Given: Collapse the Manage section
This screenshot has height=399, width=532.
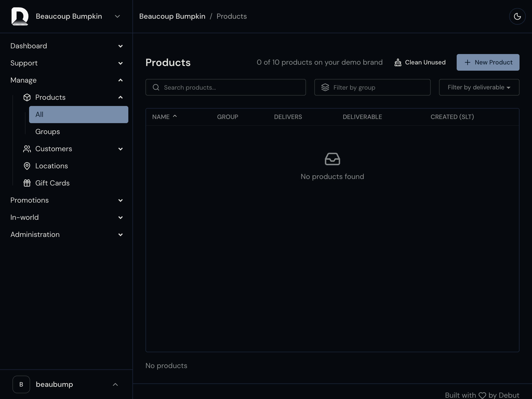Looking at the screenshot, I should [x=66, y=80].
